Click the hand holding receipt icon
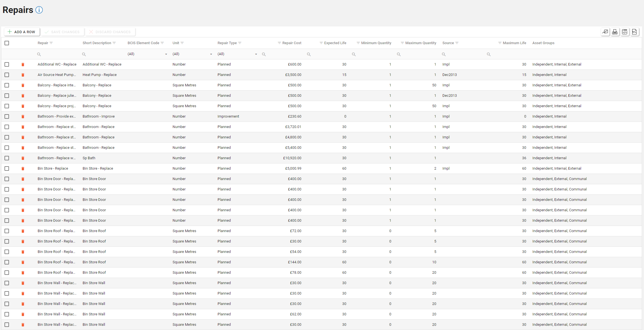The width and height of the screenshot is (644, 330). tap(605, 32)
